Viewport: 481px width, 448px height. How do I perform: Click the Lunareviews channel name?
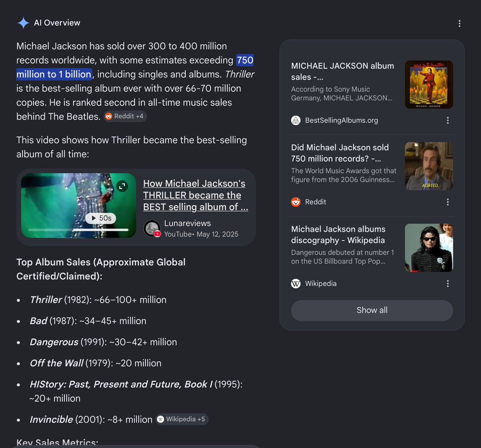click(x=187, y=223)
